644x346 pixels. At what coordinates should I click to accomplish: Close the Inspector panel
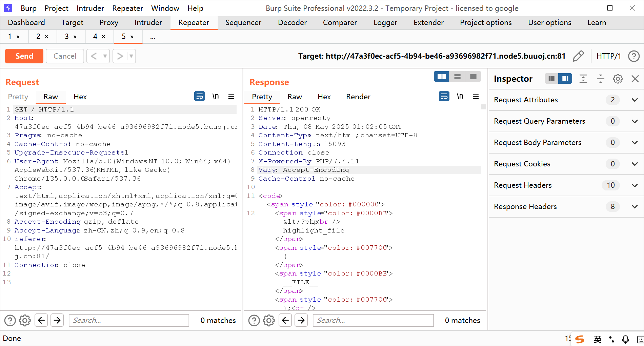635,79
